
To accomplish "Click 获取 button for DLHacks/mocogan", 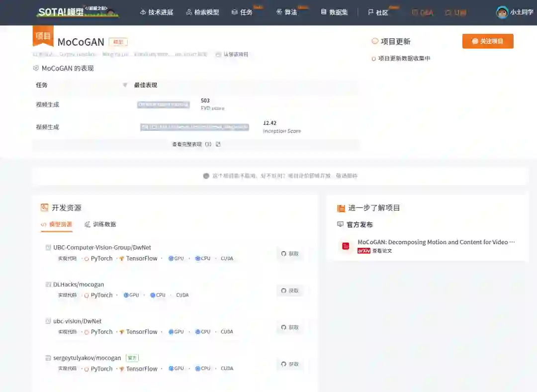I will pos(290,291).
